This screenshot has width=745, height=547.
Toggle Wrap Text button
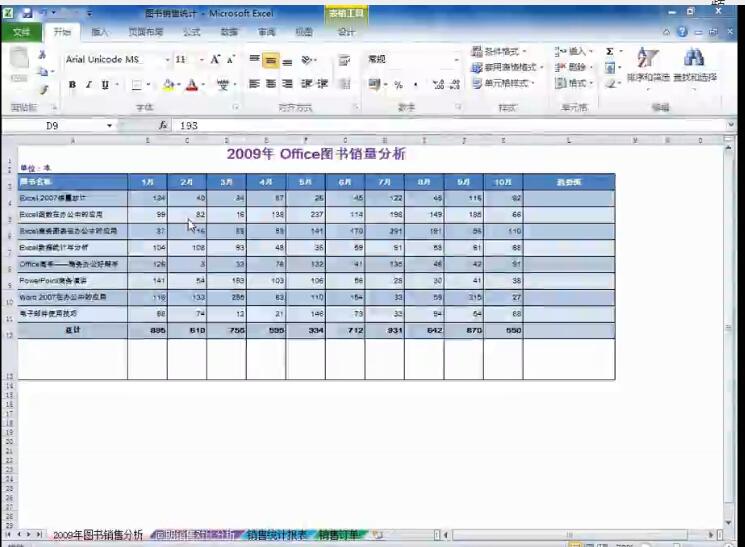click(344, 60)
